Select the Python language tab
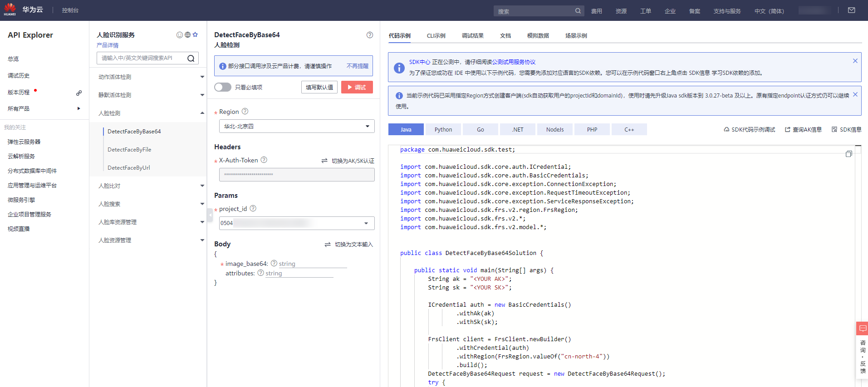The width and height of the screenshot is (868, 387). point(443,129)
